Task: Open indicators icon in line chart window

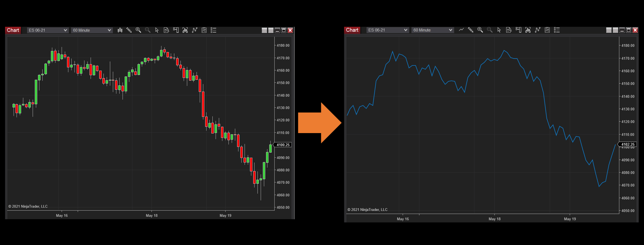Action: coord(538,30)
